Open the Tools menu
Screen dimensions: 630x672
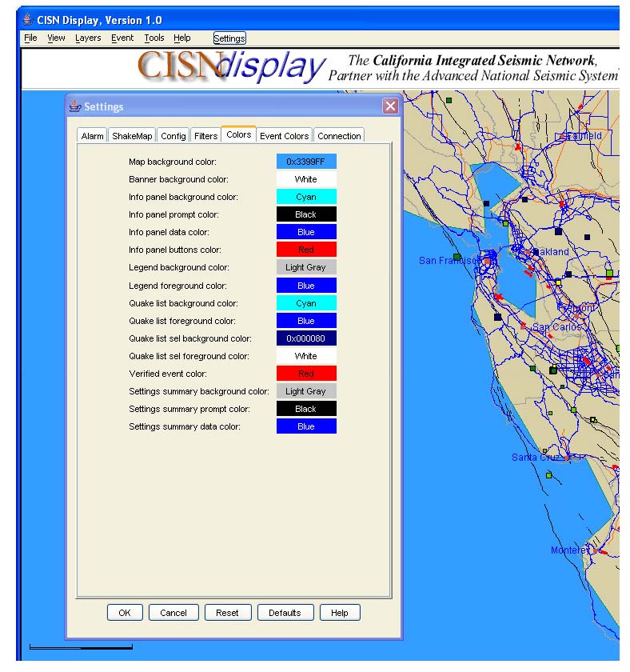click(x=154, y=38)
